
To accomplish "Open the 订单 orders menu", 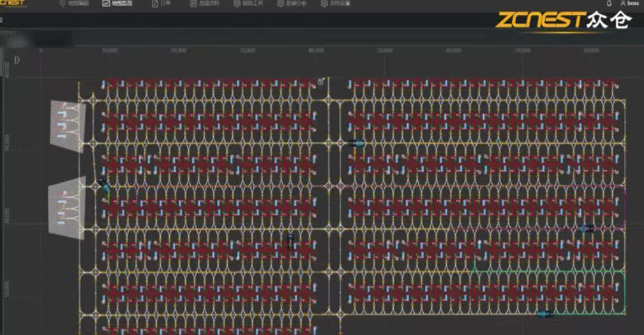I will (x=161, y=3).
